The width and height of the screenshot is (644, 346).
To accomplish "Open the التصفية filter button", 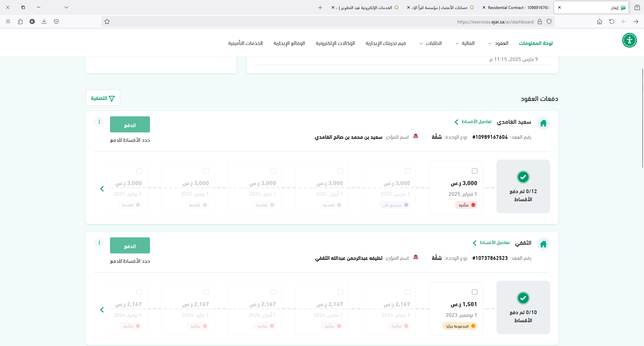I will 103,98.
